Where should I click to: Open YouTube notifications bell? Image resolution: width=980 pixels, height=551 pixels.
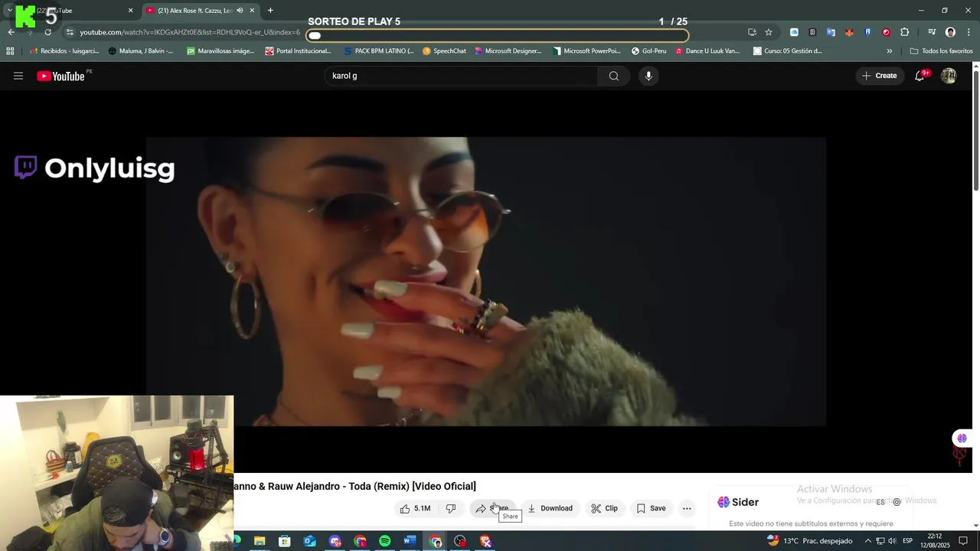pos(920,76)
